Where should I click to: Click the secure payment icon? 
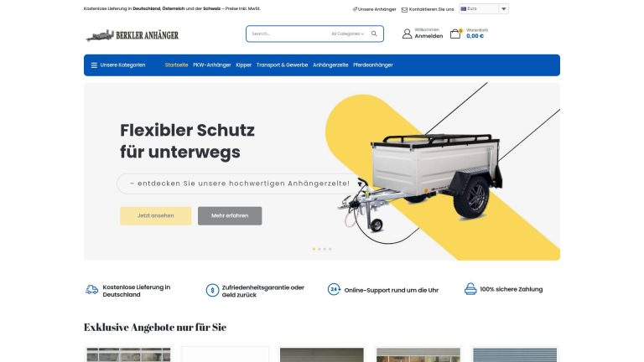pyautogui.click(x=470, y=289)
